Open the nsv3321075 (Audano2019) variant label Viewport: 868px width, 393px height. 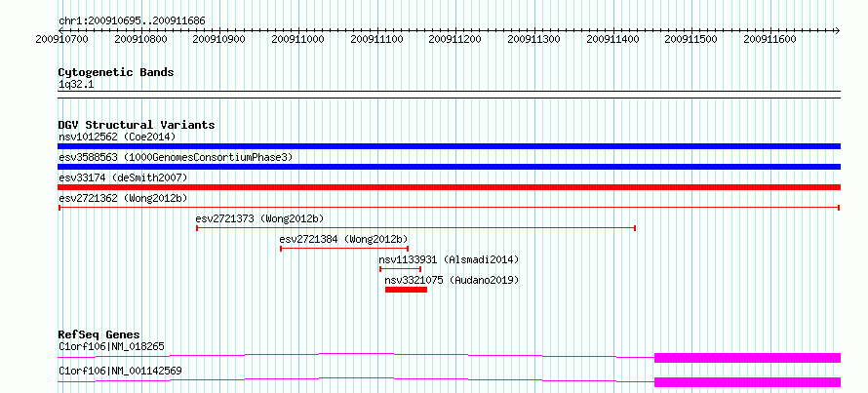452,280
